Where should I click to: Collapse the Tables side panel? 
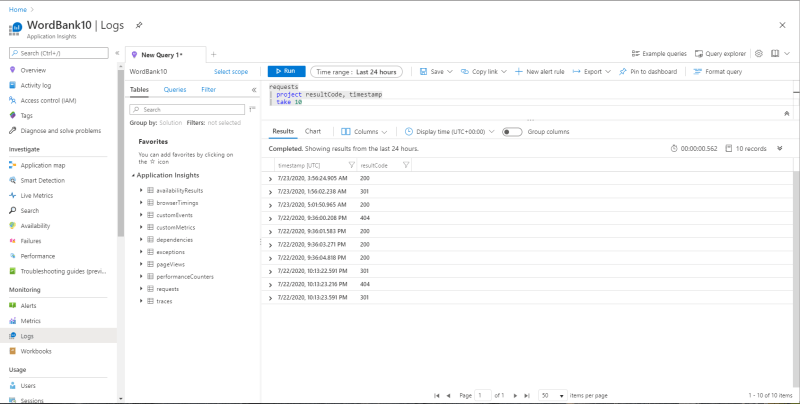[254, 90]
